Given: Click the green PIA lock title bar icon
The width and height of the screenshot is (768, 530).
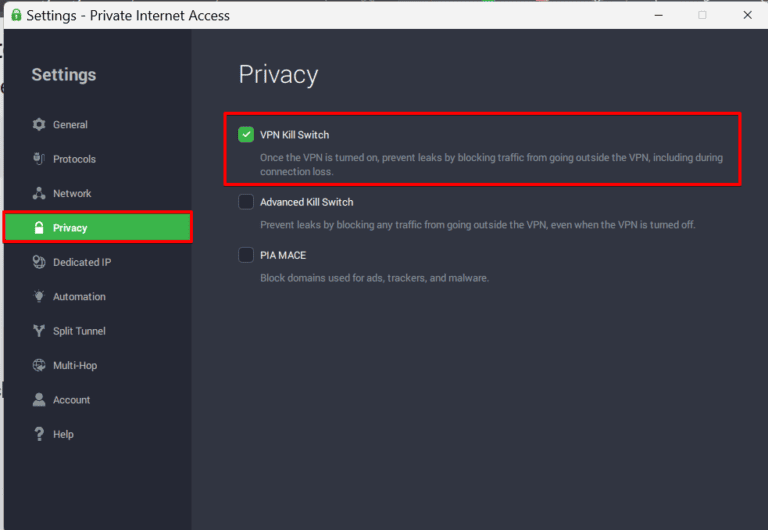Looking at the screenshot, I should click(16, 15).
